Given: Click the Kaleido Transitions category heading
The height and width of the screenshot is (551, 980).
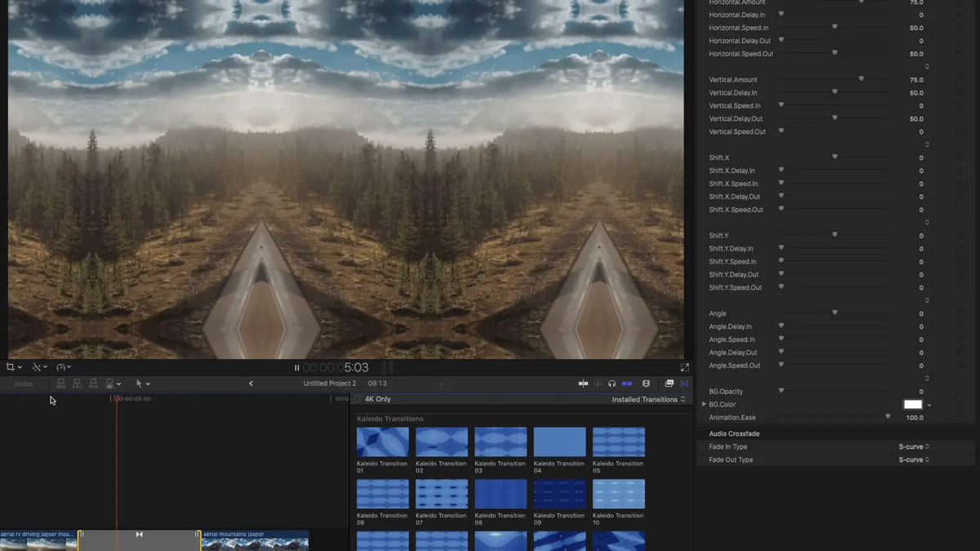Looking at the screenshot, I should (x=390, y=419).
